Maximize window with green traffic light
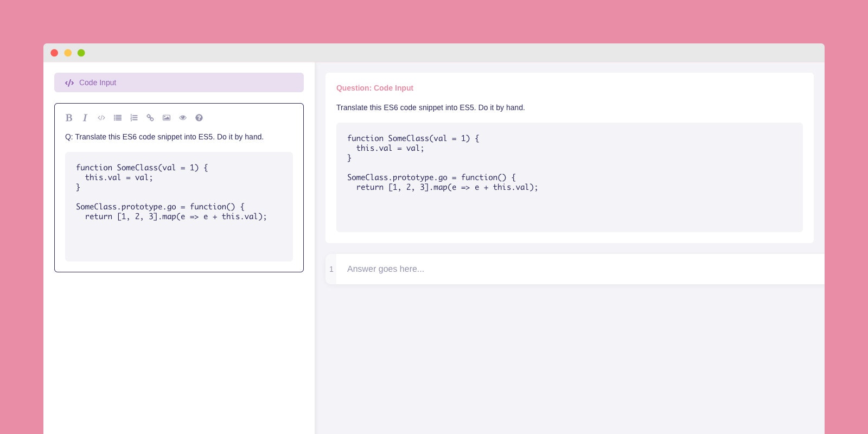This screenshot has height=434, width=868. [81, 53]
